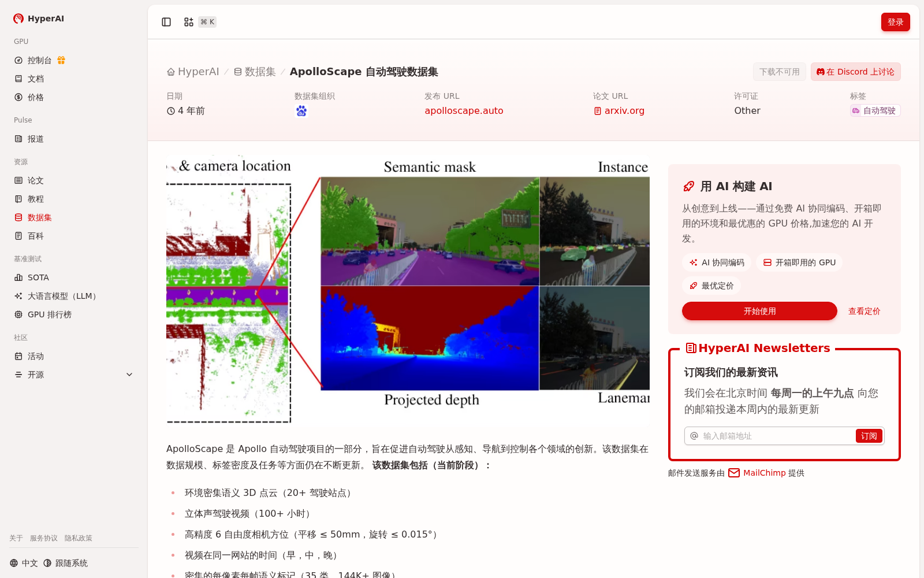This screenshot has width=924, height=578.
Task: Click the AI 协同编码 chip
Action: 717,262
